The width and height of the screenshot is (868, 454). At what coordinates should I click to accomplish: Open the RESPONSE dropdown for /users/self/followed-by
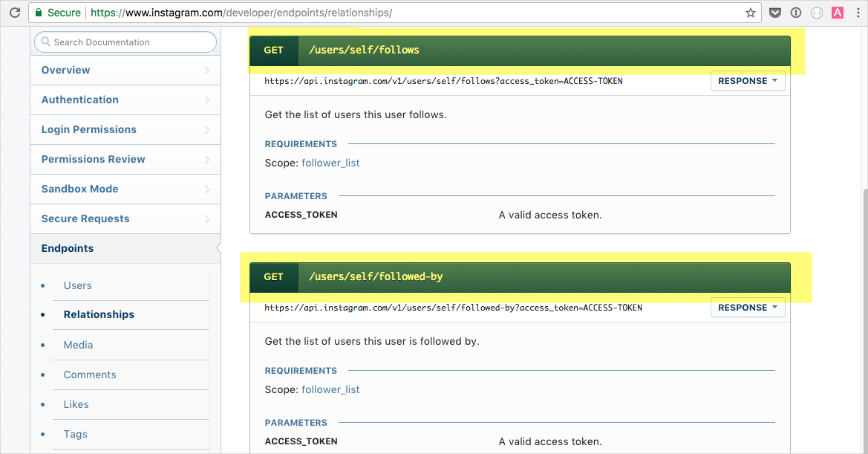tap(747, 307)
